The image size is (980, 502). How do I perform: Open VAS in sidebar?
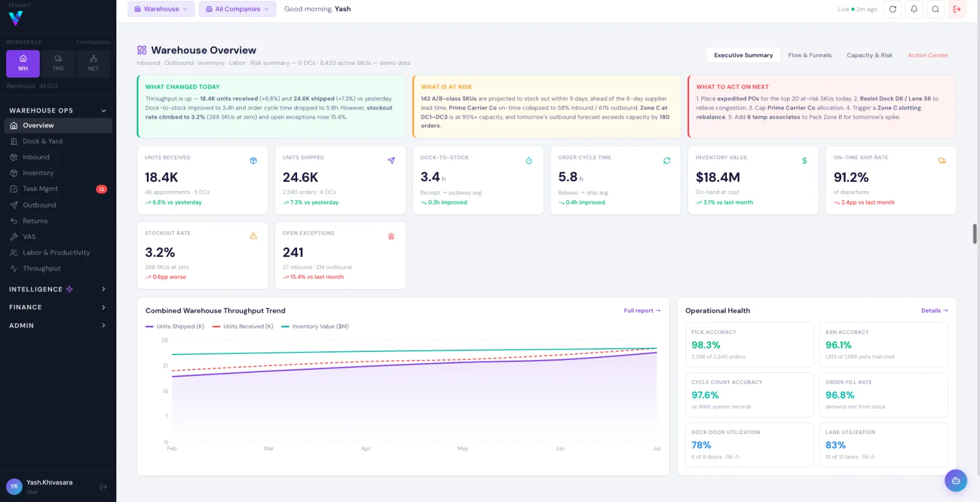[58, 237]
